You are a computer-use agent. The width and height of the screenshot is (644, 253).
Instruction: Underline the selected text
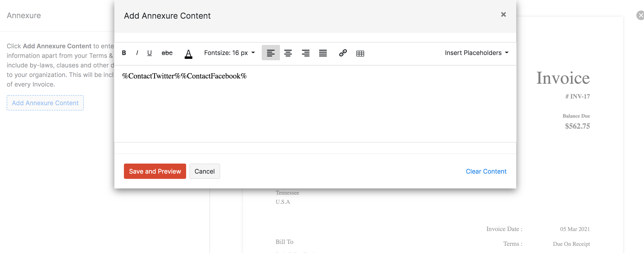[x=149, y=53]
